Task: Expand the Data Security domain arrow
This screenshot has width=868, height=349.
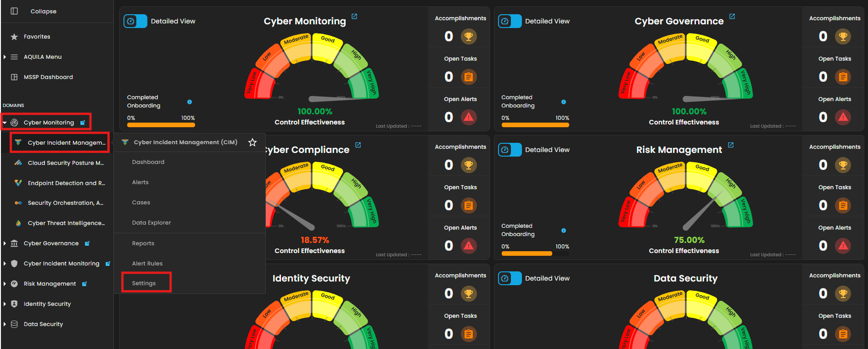Action: pos(5,324)
